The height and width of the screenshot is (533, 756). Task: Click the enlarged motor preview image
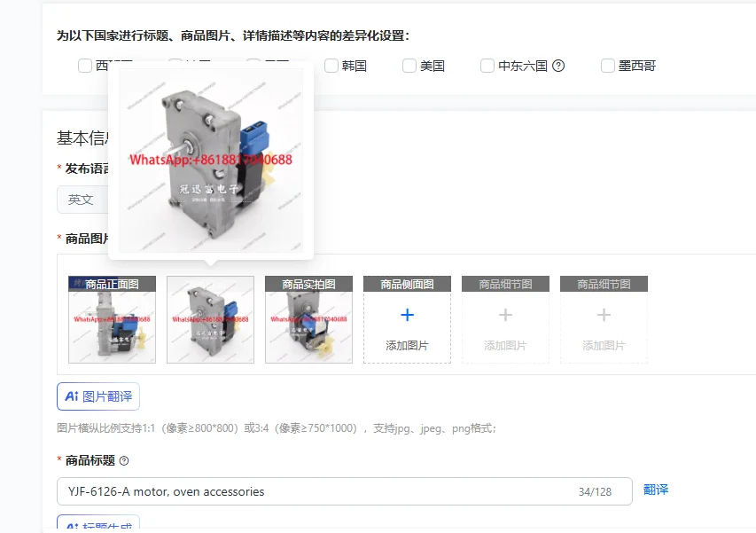(211, 161)
